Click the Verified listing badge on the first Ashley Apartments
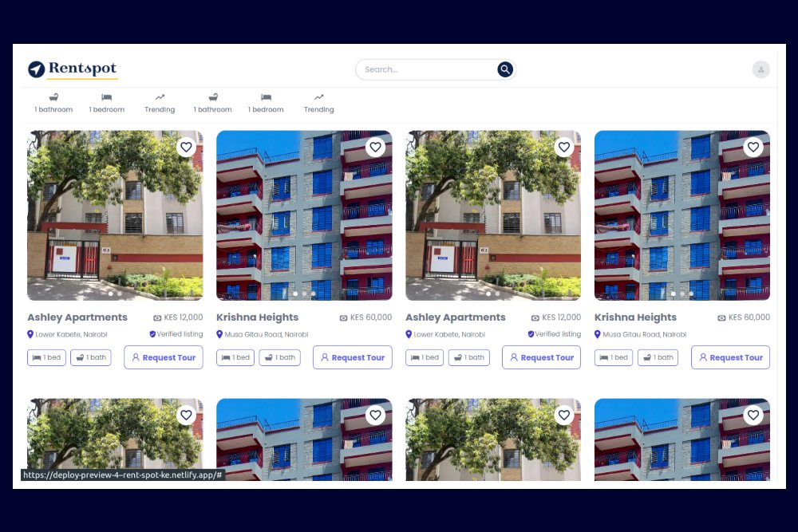Screen dimensions: 798x532 [176, 334]
